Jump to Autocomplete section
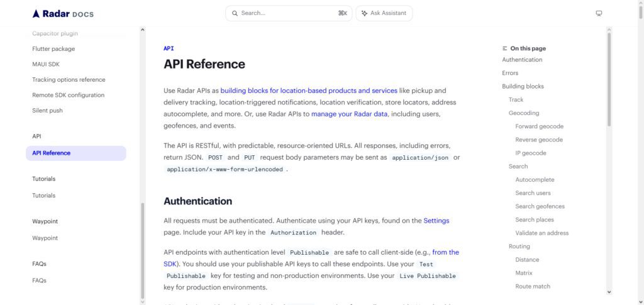This screenshot has height=305, width=644. click(535, 180)
